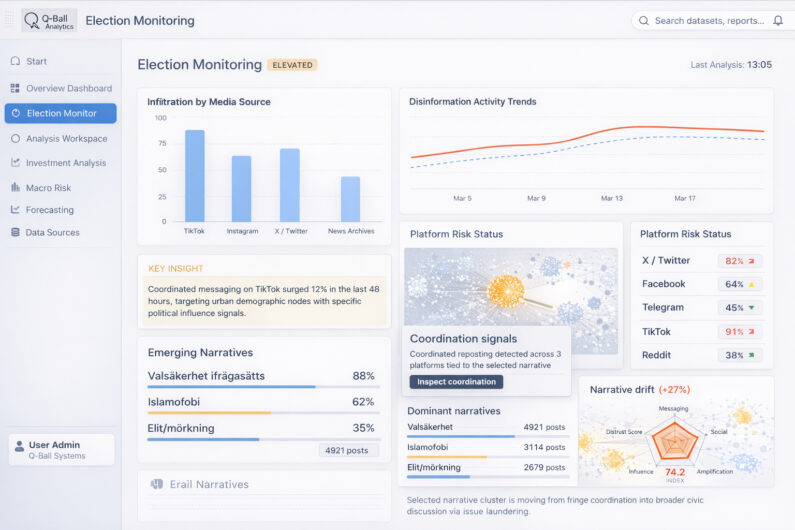Image resolution: width=795 pixels, height=530 pixels.
Task: Click the ELEVATED status badge
Action: pyautogui.click(x=292, y=65)
